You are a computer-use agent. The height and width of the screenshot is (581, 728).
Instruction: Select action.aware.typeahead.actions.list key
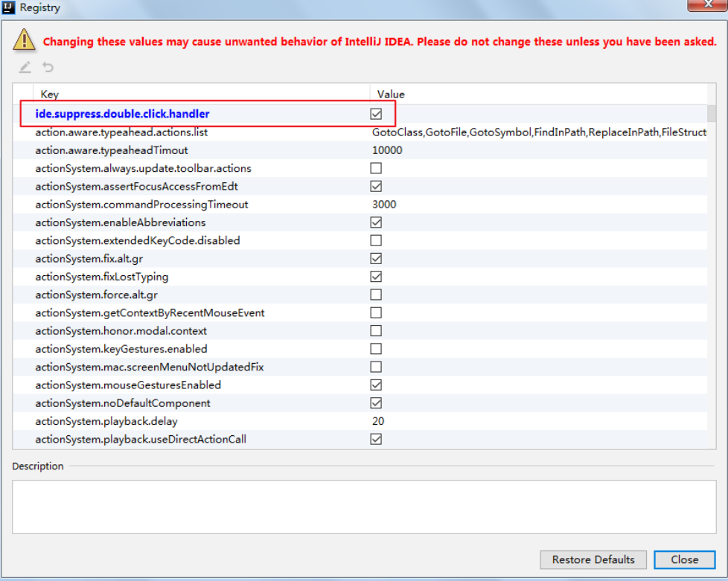(121, 132)
